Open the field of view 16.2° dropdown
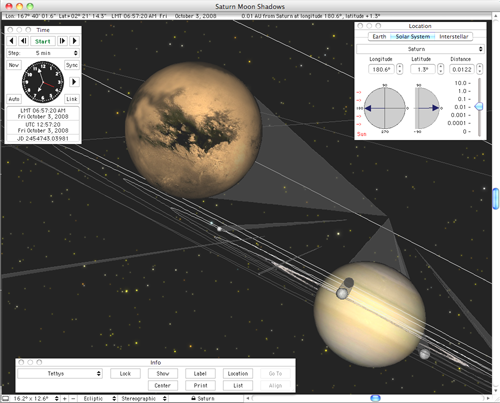 [35, 398]
